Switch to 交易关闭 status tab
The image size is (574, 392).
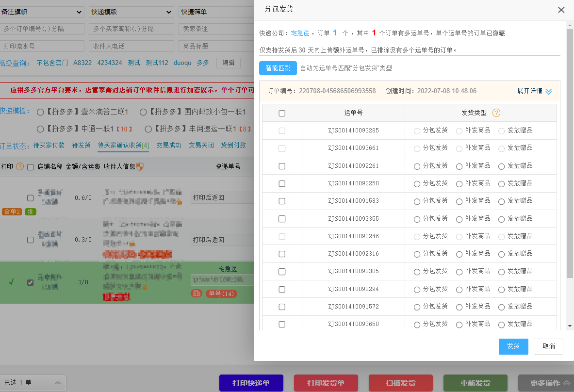pos(201,146)
